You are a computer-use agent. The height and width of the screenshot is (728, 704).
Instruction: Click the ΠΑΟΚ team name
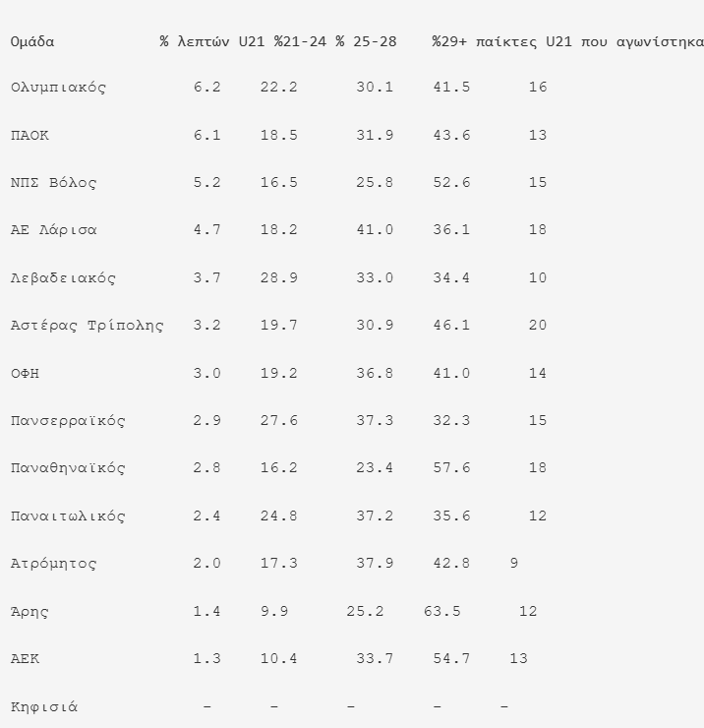tap(29, 136)
